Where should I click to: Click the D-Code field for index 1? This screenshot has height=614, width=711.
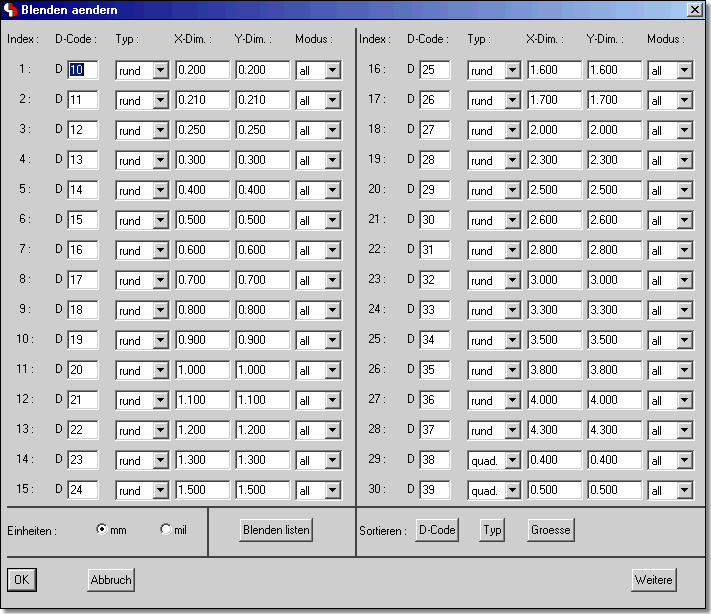(x=82, y=70)
